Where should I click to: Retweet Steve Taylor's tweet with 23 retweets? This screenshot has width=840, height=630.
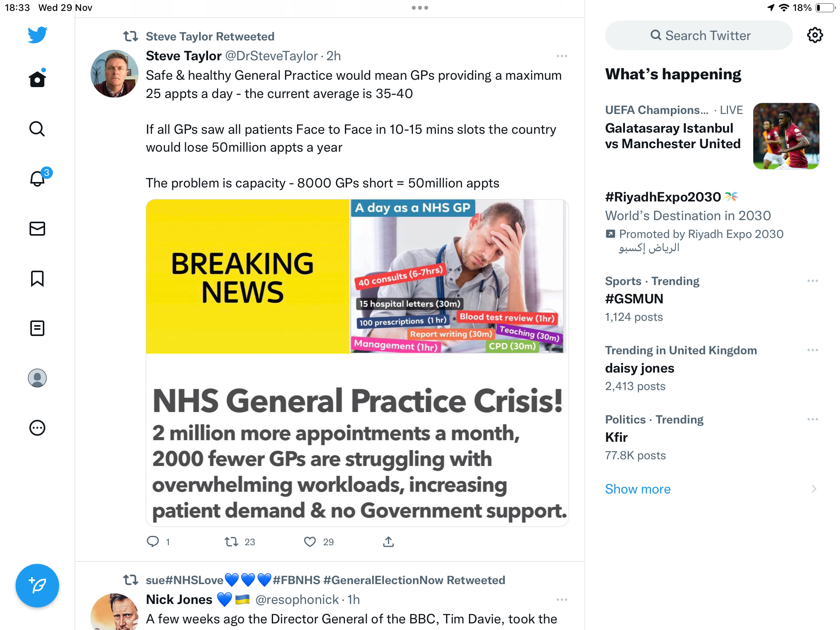[240, 542]
